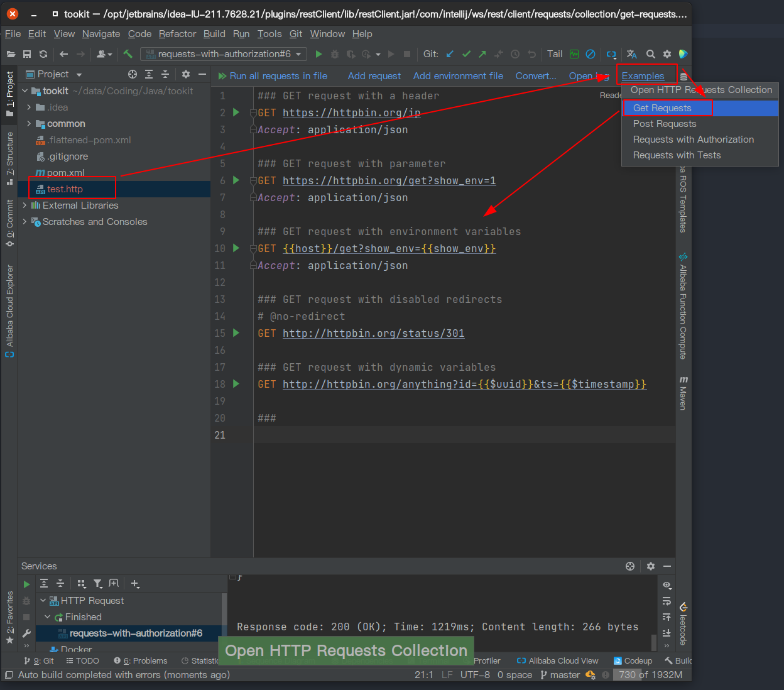Expand External Libraries node
Screen dimensions: 784x690
[x=24, y=205]
